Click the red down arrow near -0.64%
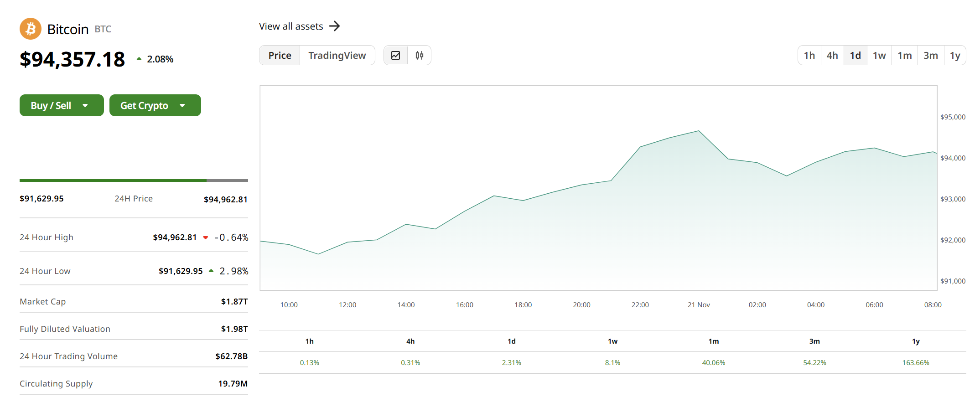 206,237
